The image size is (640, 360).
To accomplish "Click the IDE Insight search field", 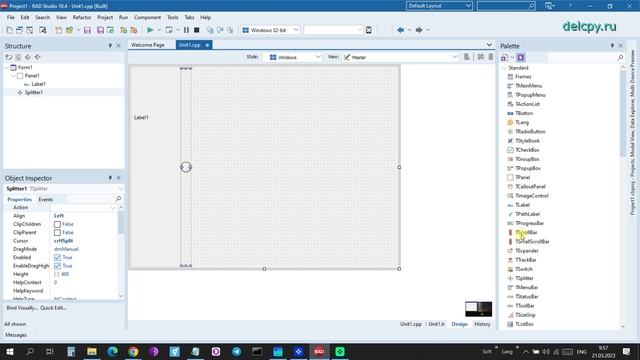I will point(506,6).
